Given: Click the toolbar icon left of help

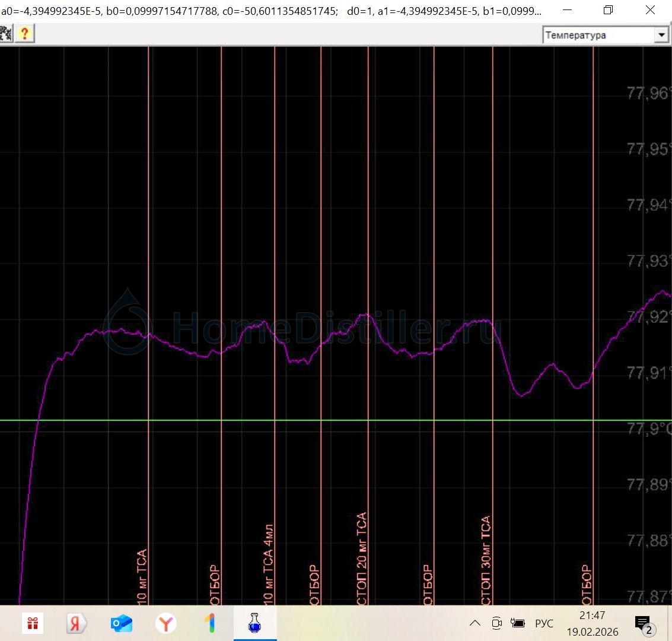Looking at the screenshot, I should tap(6, 33).
